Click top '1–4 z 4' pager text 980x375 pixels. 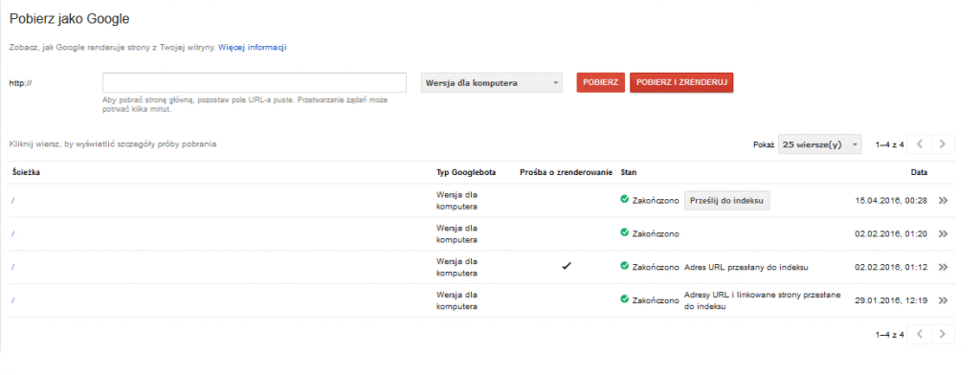tap(890, 145)
